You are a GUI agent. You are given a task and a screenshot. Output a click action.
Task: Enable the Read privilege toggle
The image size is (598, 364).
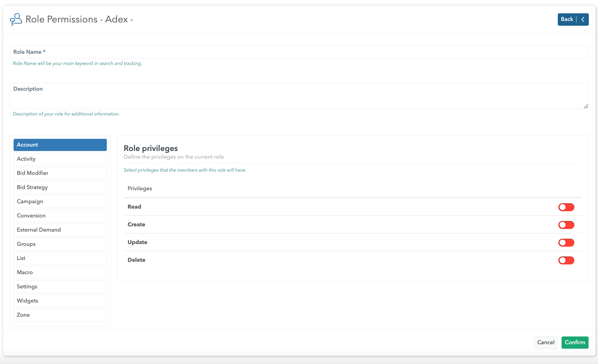pyautogui.click(x=566, y=207)
